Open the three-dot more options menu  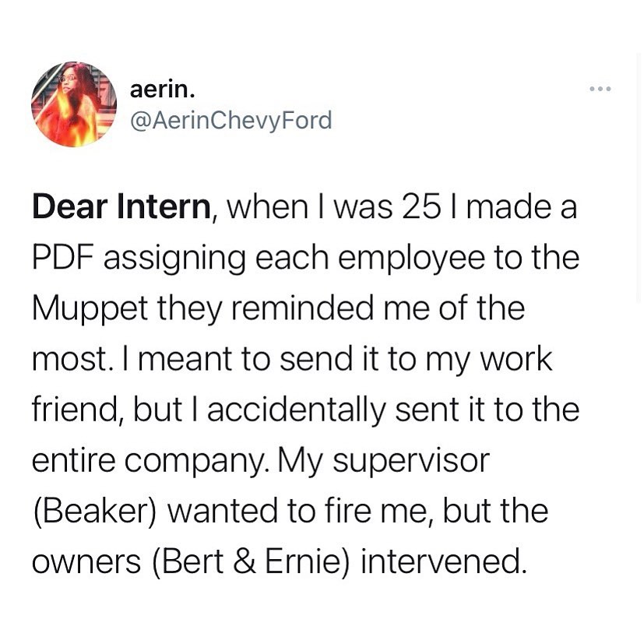[x=600, y=89]
